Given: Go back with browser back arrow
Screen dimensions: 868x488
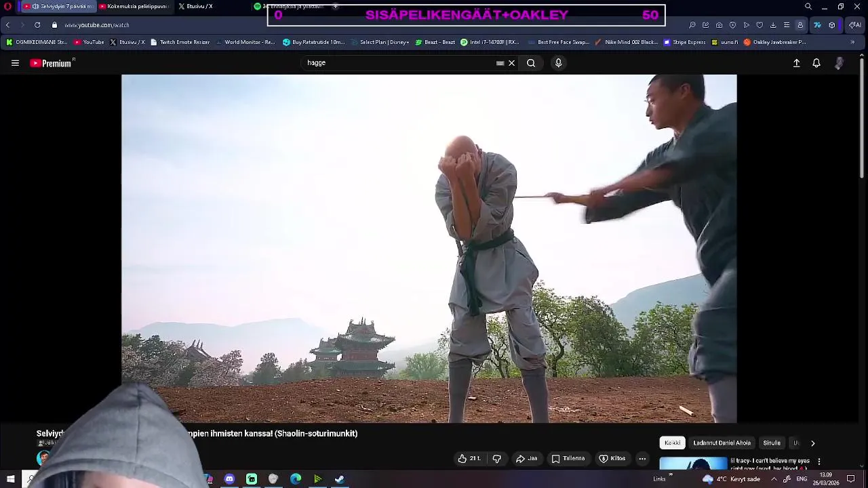Looking at the screenshot, I should pos(7,25).
